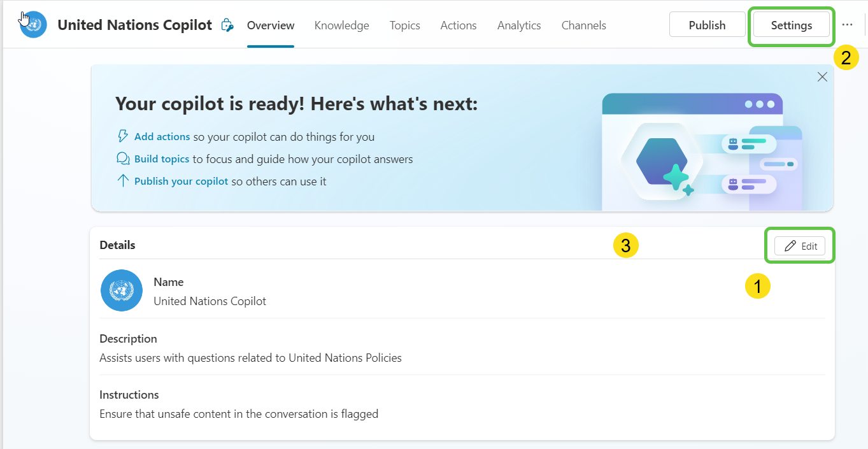Dismiss the 'Your copilot is ready' banner
868x449 pixels.
[822, 77]
